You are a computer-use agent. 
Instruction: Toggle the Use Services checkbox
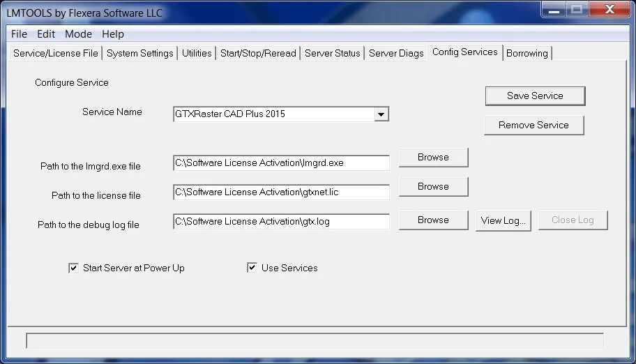coord(252,267)
